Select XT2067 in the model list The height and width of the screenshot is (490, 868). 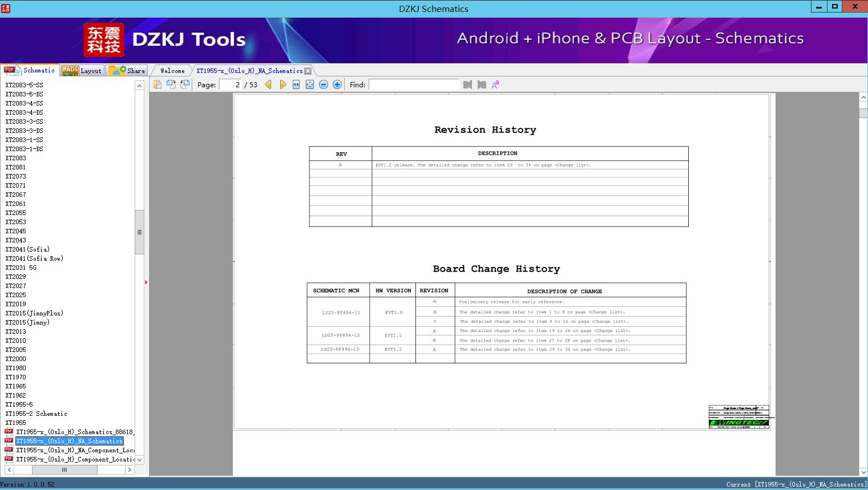(16, 195)
